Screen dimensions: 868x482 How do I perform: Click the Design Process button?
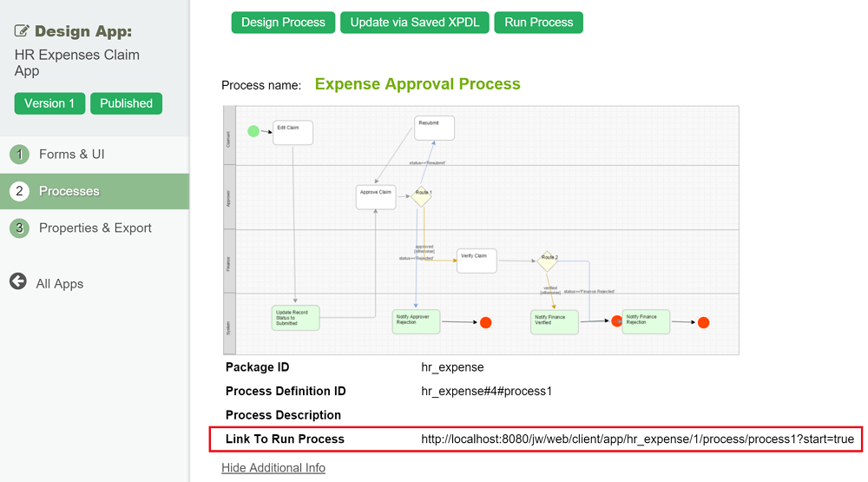pyautogui.click(x=283, y=23)
